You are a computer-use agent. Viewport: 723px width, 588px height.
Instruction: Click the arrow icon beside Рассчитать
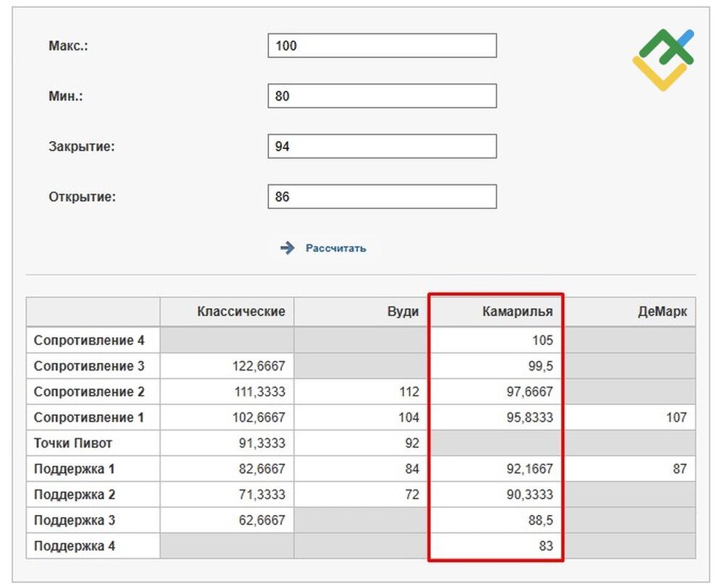(287, 248)
